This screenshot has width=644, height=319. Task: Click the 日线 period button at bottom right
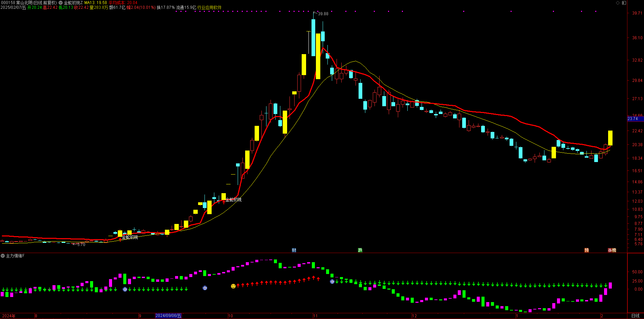pyautogui.click(x=636, y=316)
